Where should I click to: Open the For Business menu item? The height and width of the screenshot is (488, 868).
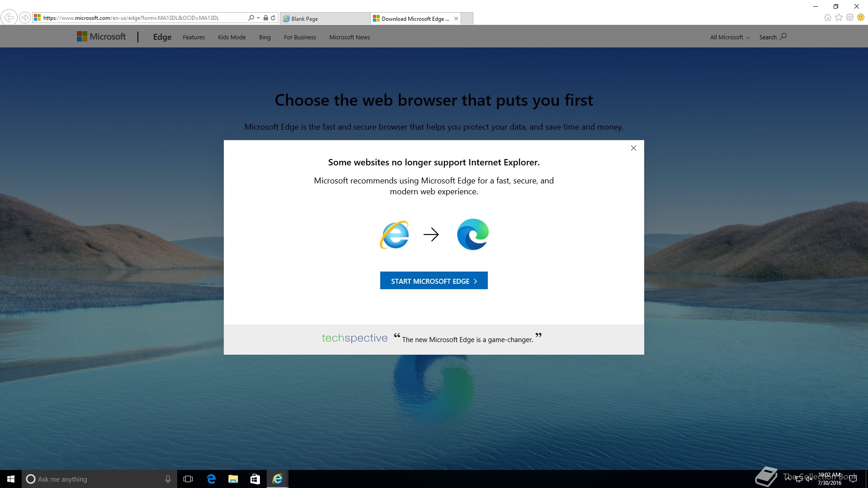point(300,37)
